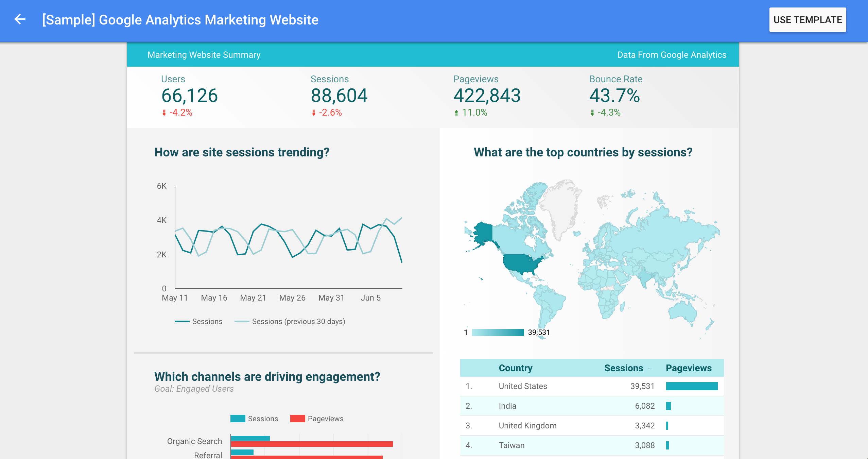Click the red Pageviews legend swatch

pyautogui.click(x=297, y=419)
